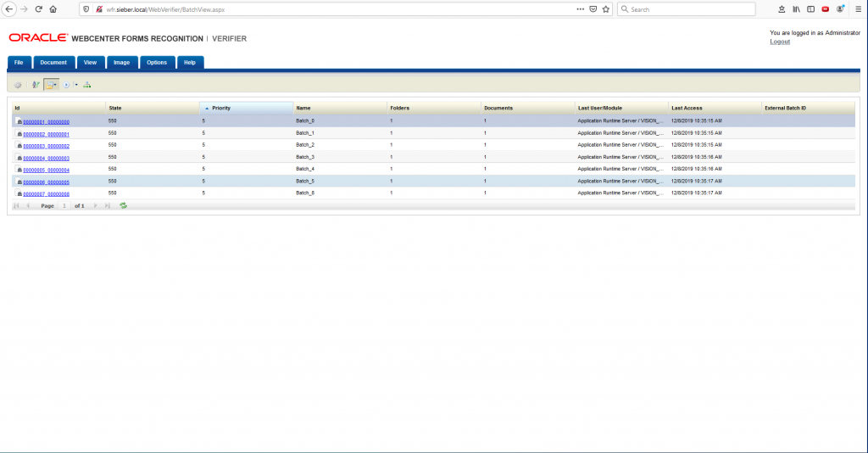Open the Firefox Library icon
Screen dimensions: 868x453
coord(796,9)
